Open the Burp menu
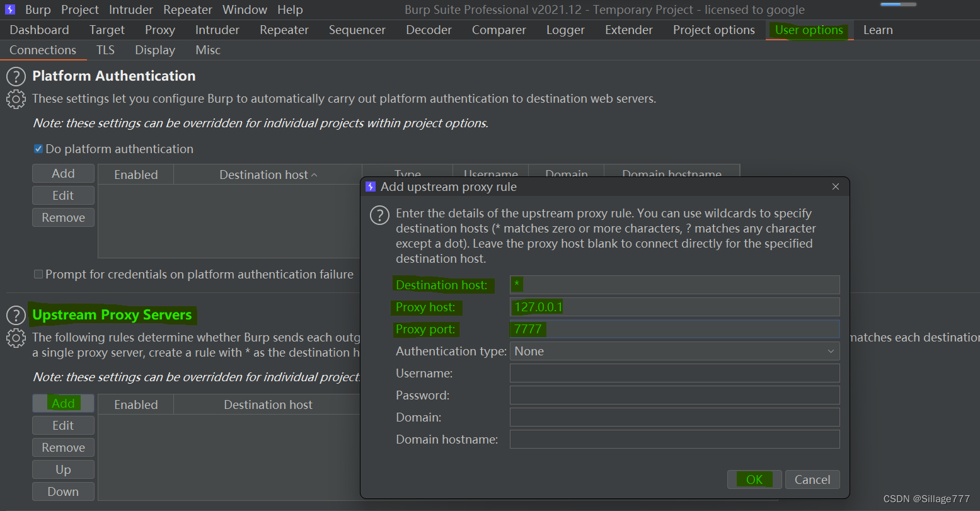Image resolution: width=980 pixels, height=511 pixels. [x=38, y=9]
